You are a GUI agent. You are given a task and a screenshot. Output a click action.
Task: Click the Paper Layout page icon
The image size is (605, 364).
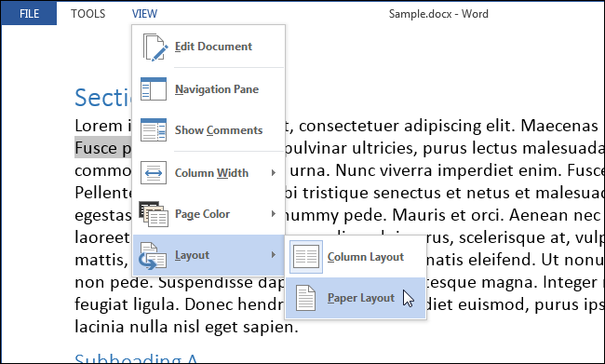(x=305, y=298)
